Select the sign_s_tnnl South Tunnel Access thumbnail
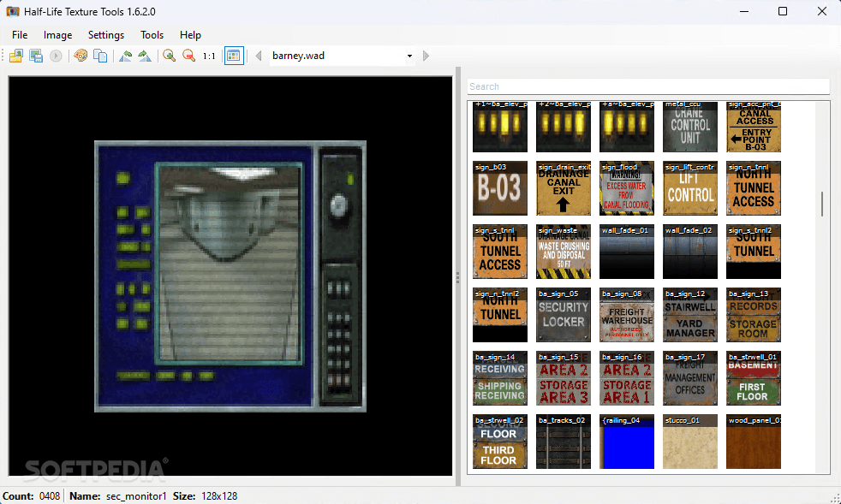The width and height of the screenshot is (841, 504). [x=500, y=252]
